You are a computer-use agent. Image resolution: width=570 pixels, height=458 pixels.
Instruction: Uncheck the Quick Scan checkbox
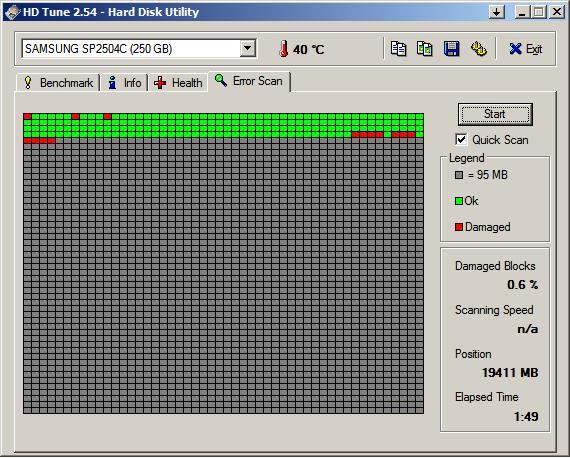pos(461,140)
